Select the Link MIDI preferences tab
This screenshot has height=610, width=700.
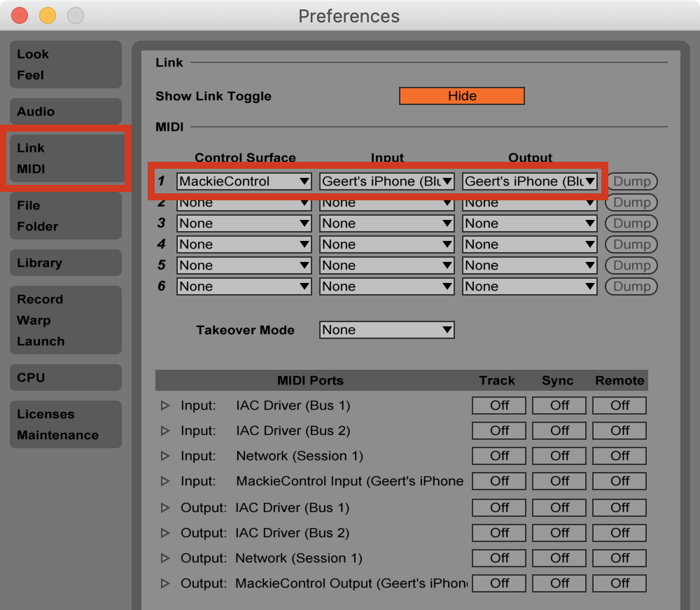tap(66, 158)
